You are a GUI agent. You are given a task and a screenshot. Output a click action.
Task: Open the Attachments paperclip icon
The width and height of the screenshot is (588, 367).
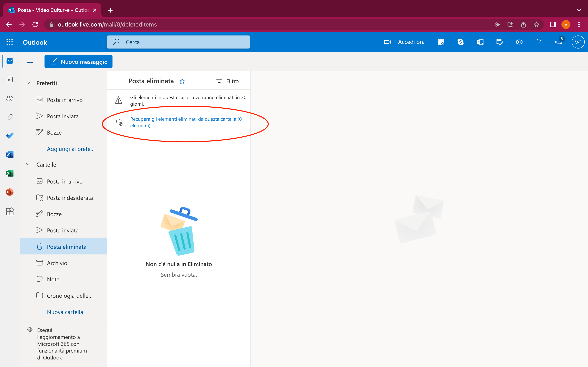point(9,117)
